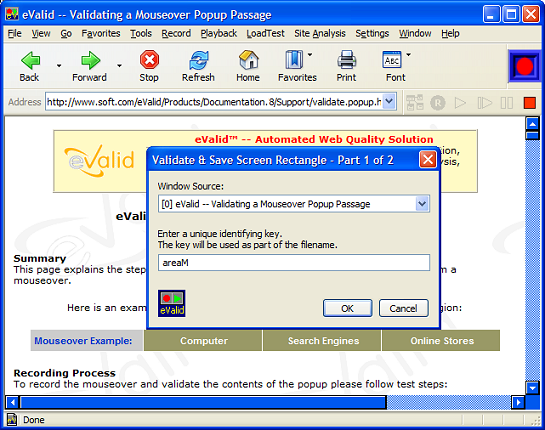Image resolution: width=545 pixels, height=430 pixels.
Task: Click the play script arrow button
Action: 460,103
